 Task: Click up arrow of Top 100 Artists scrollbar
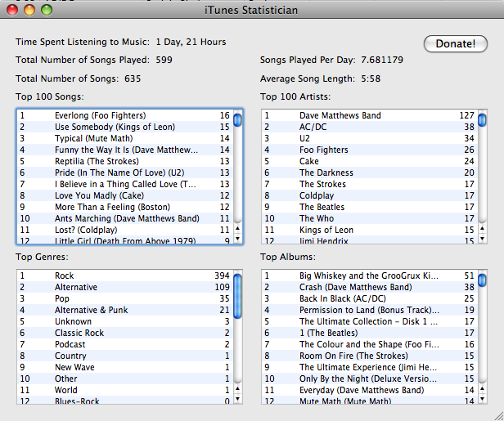tap(482, 229)
